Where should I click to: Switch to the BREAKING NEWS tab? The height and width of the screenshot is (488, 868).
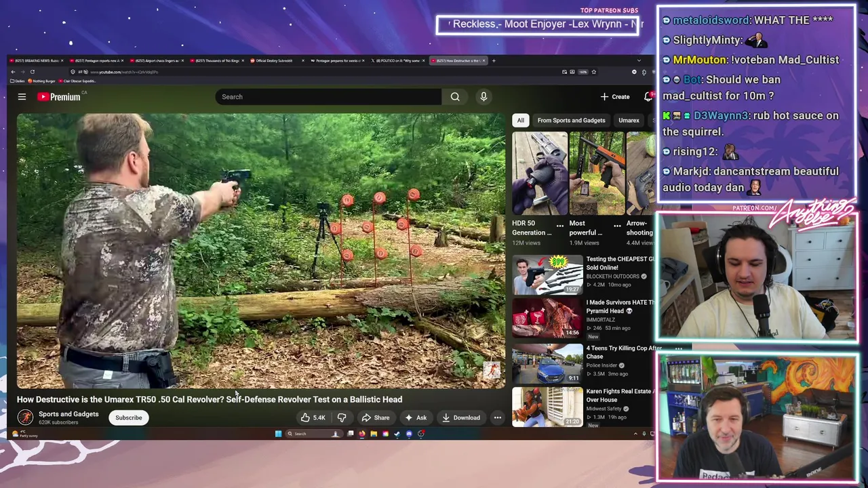coord(35,61)
